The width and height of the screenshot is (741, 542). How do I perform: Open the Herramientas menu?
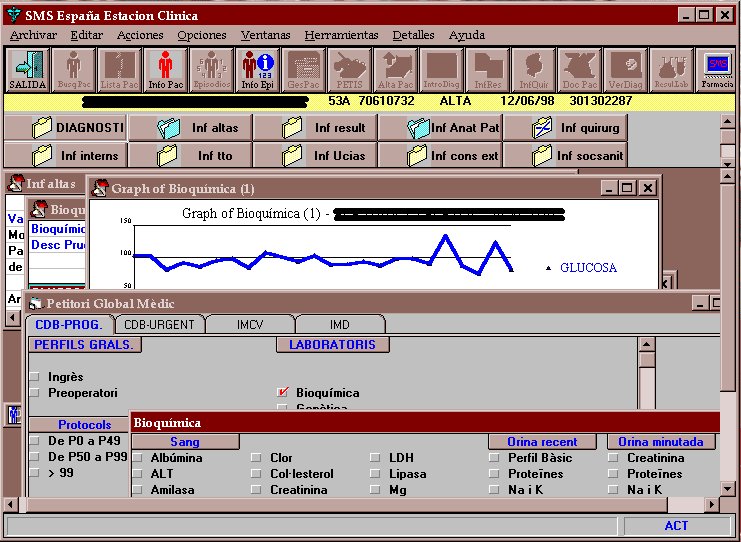click(341, 35)
